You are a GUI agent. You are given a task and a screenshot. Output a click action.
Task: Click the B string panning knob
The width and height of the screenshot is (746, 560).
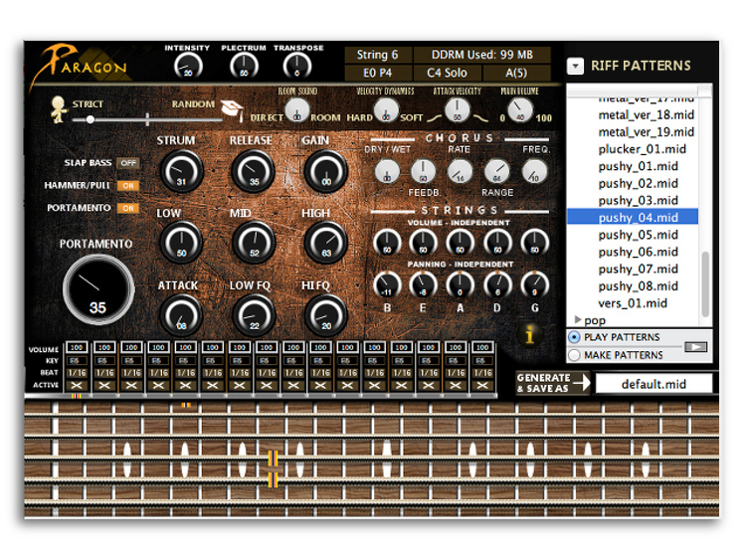387,284
